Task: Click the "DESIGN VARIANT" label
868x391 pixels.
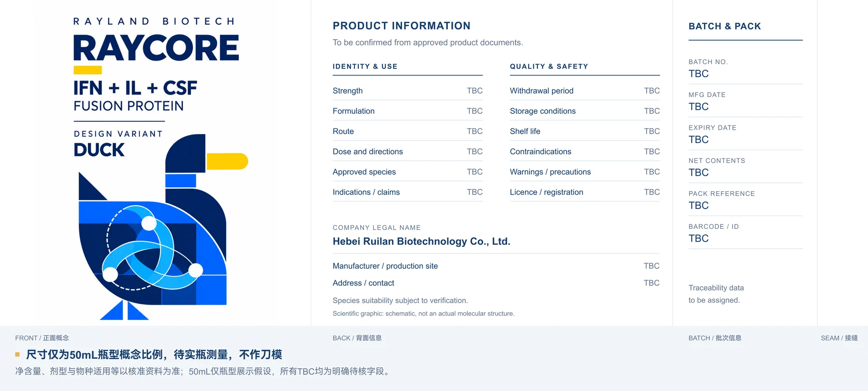Action: point(118,134)
